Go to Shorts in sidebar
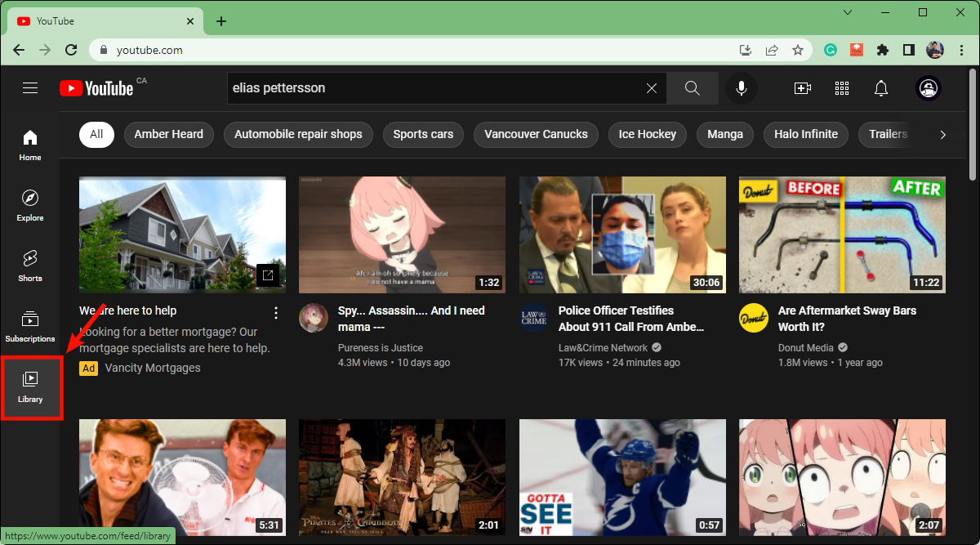 click(x=30, y=266)
